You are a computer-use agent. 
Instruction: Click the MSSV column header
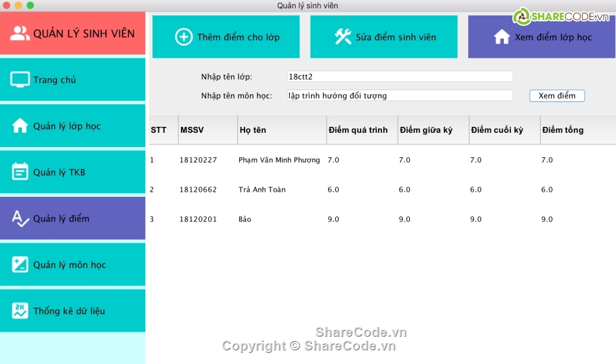(192, 130)
